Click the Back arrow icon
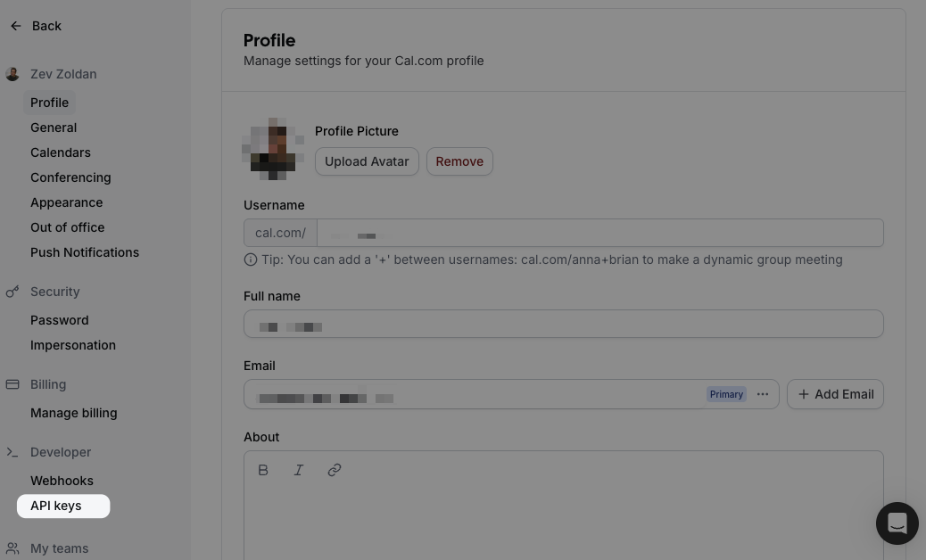 (16, 26)
